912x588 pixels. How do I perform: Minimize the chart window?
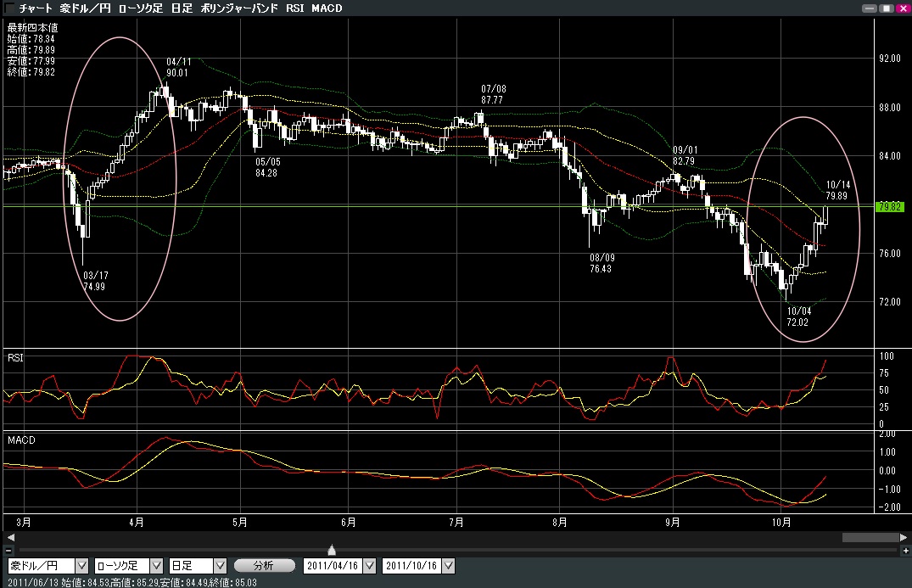[x=868, y=8]
